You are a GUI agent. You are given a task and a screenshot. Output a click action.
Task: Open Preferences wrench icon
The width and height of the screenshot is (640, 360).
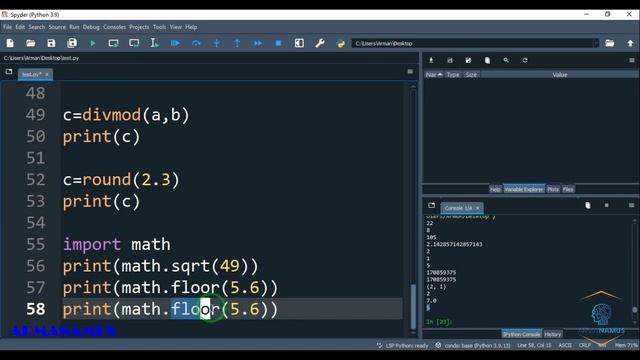click(x=320, y=43)
